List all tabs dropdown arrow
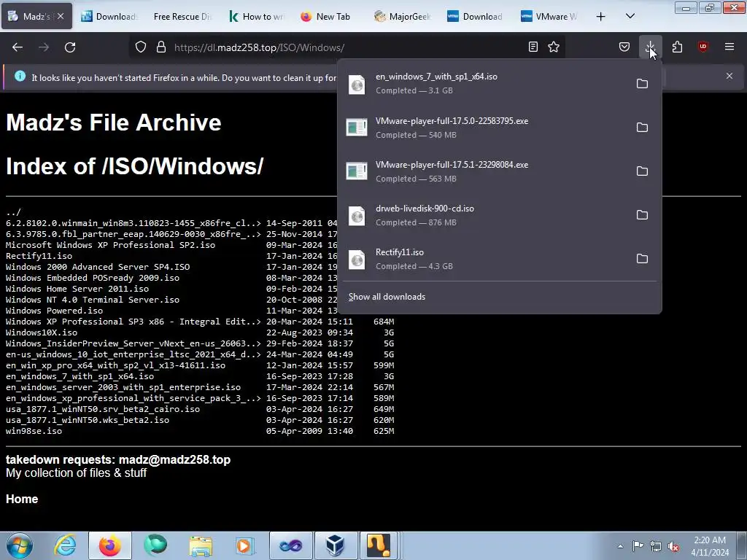Screen dimensions: 747x560 [630, 17]
